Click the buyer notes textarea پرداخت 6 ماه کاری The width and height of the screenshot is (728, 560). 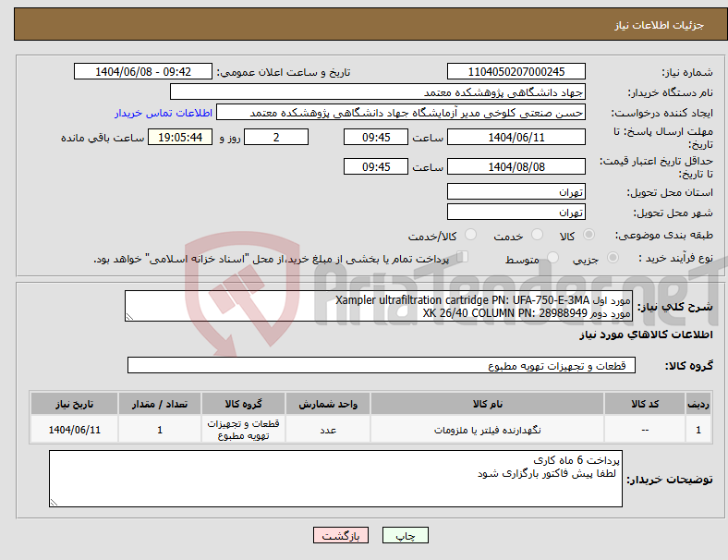click(335, 479)
